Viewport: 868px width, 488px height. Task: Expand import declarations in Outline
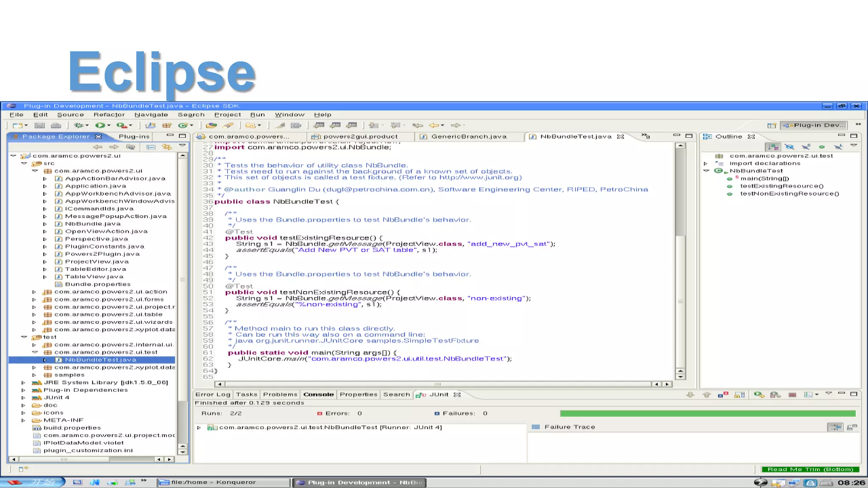(706, 164)
